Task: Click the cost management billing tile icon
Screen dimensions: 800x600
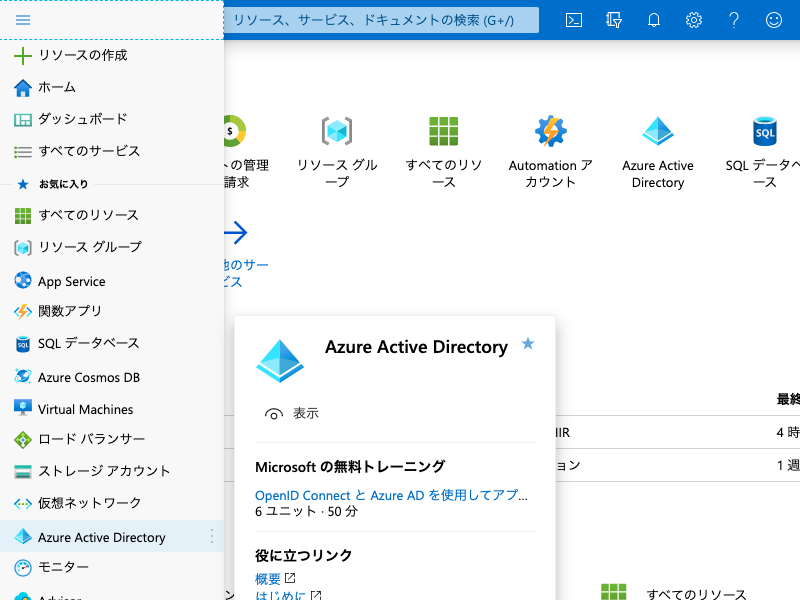Action: click(x=235, y=131)
